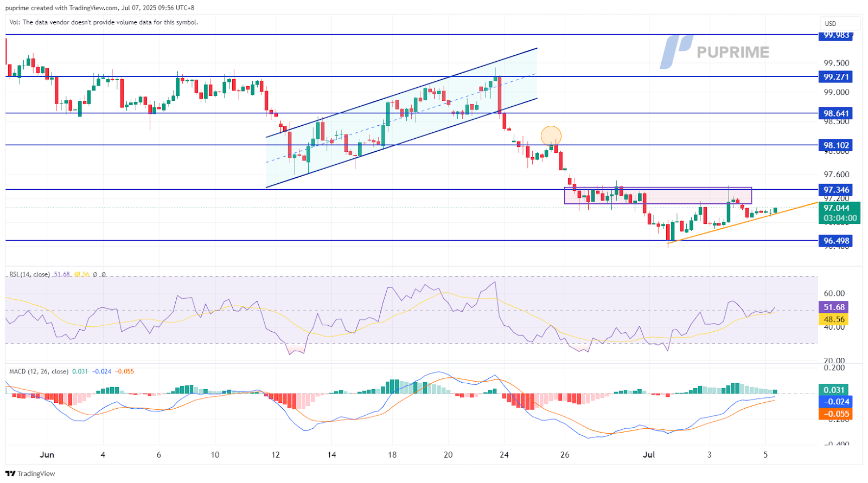
Task: Click the 97.600 price scale tick
Action: click(x=836, y=175)
